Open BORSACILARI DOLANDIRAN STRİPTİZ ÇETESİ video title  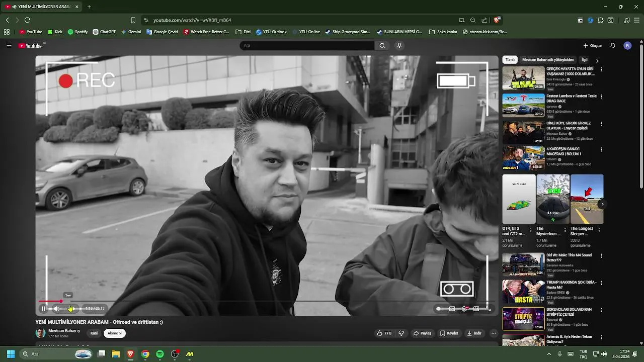pos(569,312)
